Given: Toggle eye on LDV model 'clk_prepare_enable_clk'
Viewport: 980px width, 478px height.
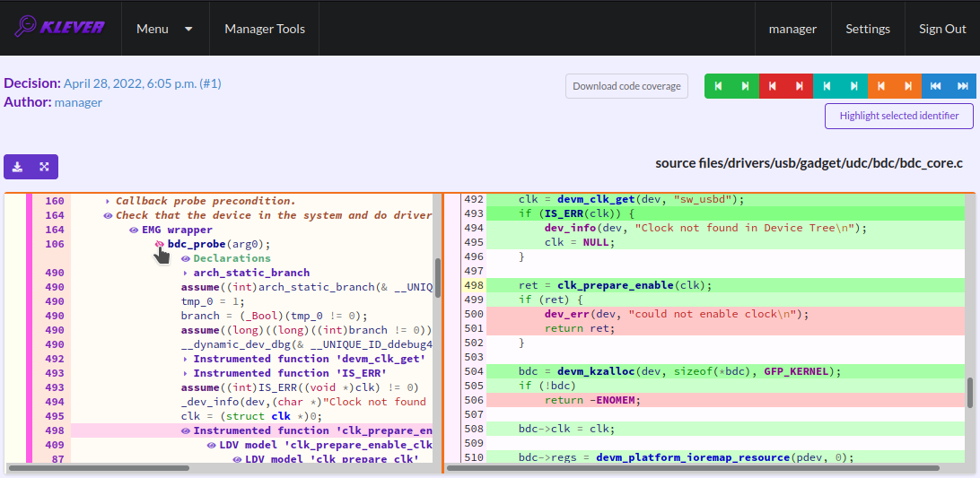Looking at the screenshot, I should [211, 446].
